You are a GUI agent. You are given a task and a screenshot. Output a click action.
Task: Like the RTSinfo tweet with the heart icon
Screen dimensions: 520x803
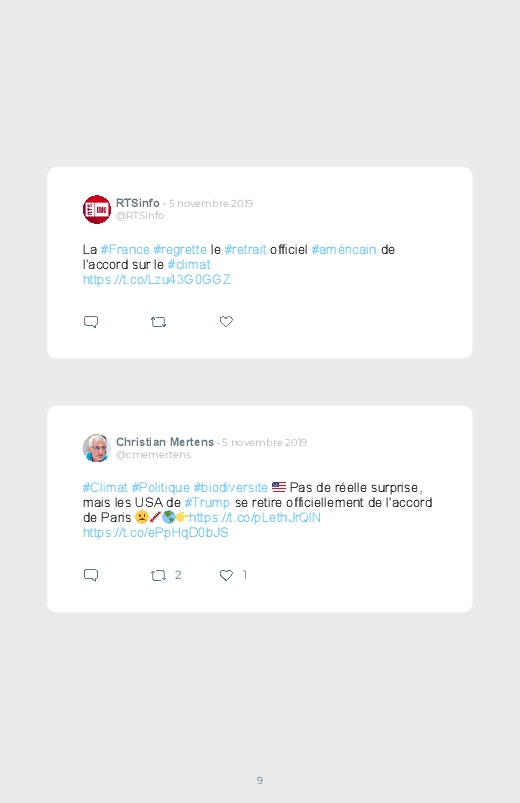[226, 321]
